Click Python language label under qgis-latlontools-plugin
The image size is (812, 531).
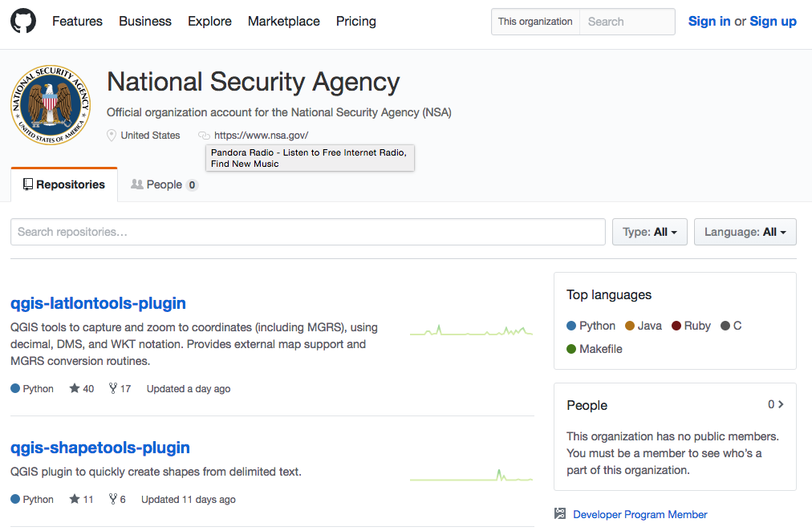click(x=38, y=389)
